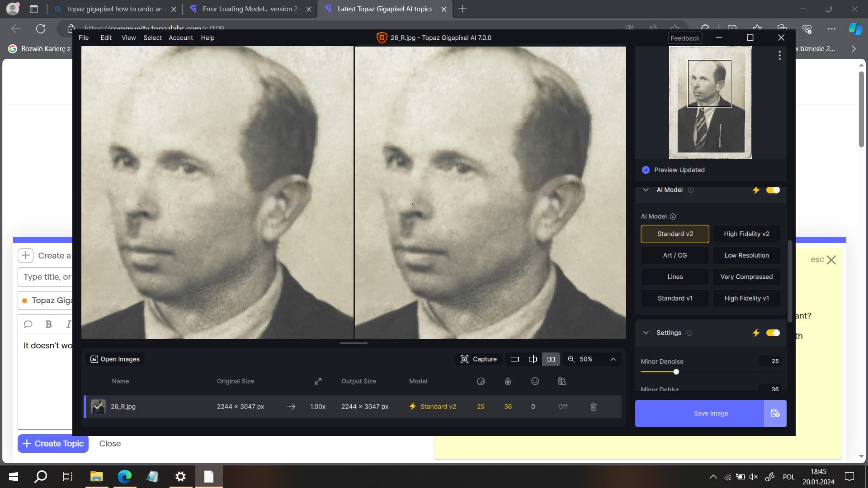Click the Capture screenshot tool

pos(478,359)
